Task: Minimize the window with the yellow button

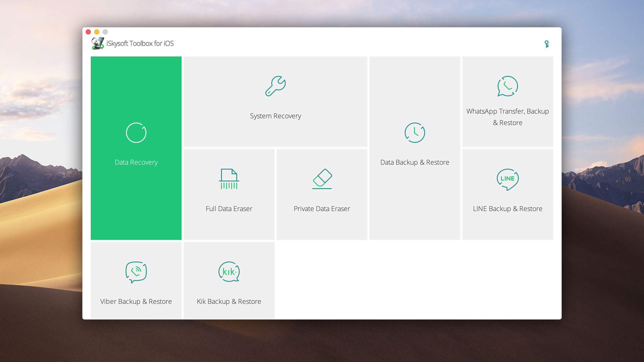Action: 97,32
